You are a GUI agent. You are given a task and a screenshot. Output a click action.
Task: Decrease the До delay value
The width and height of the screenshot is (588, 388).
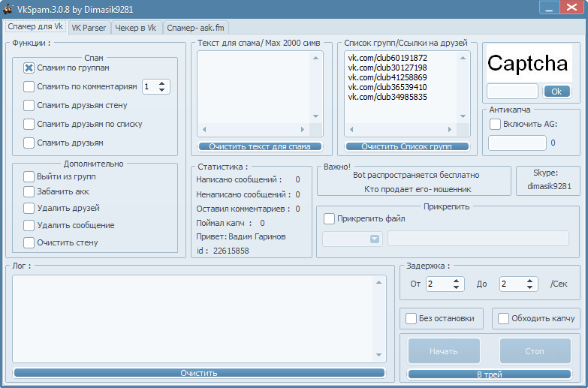529,287
